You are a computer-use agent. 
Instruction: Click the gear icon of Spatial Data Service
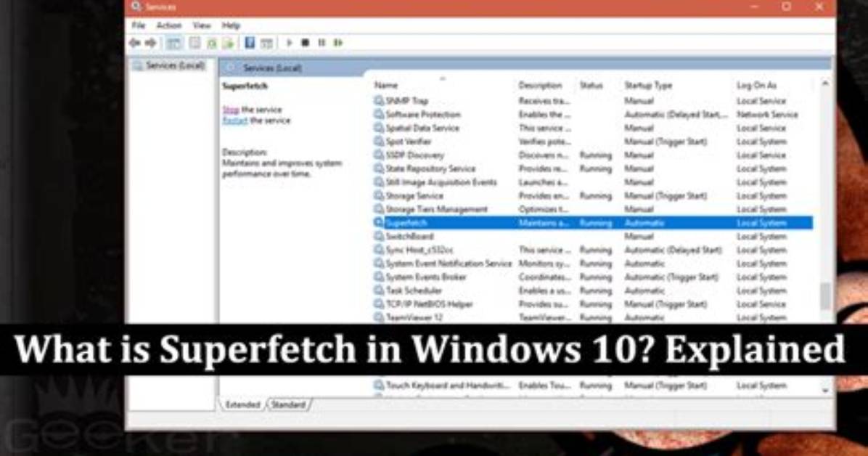379,128
